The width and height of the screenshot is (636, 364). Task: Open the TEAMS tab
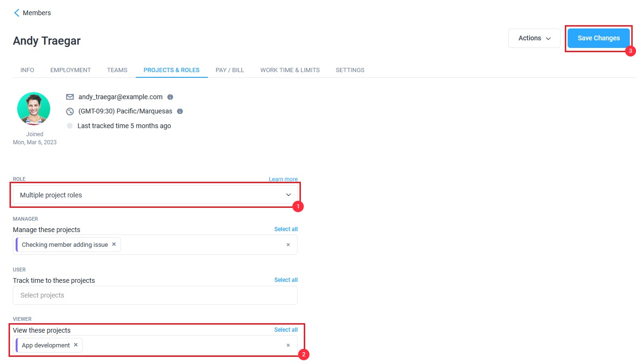(117, 70)
